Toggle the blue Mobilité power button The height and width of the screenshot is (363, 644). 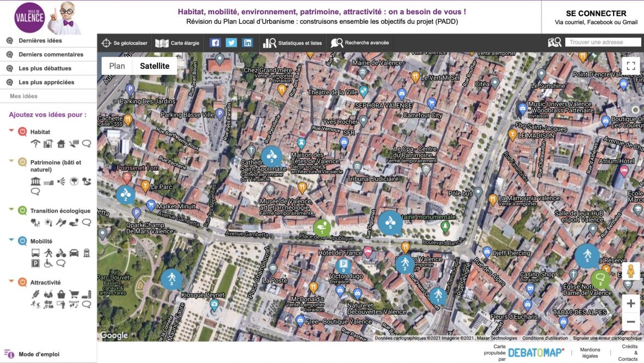(x=23, y=241)
